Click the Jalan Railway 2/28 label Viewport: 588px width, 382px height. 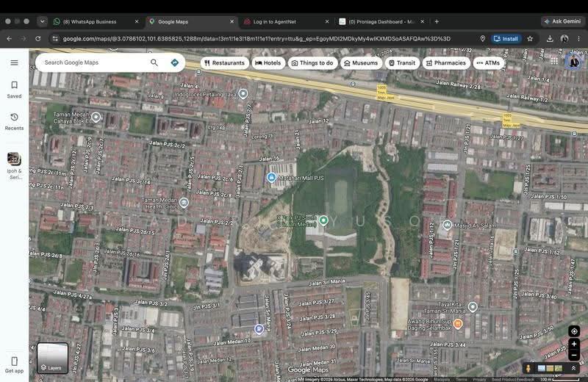[459, 84]
